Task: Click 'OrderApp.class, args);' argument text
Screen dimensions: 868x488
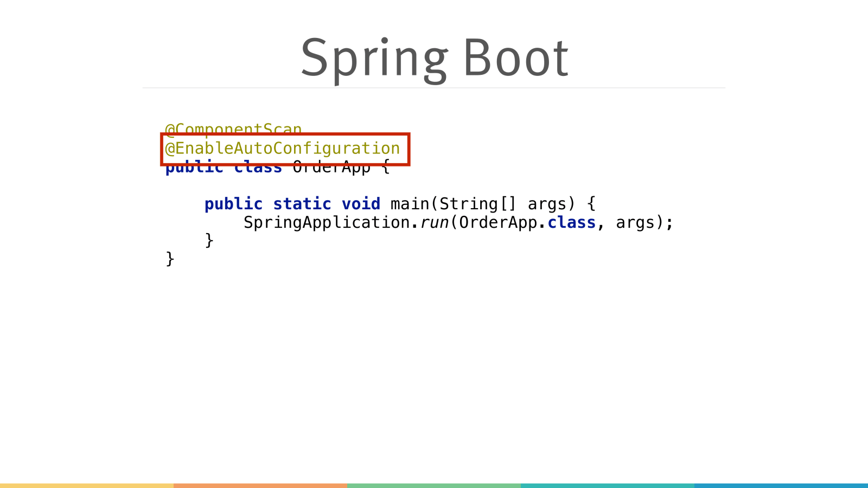Action: 566,223
